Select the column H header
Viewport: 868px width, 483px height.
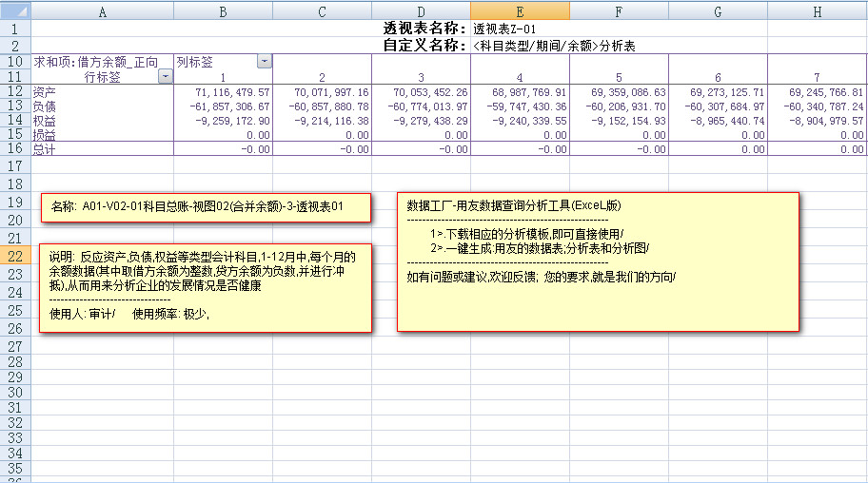pyautogui.click(x=818, y=10)
